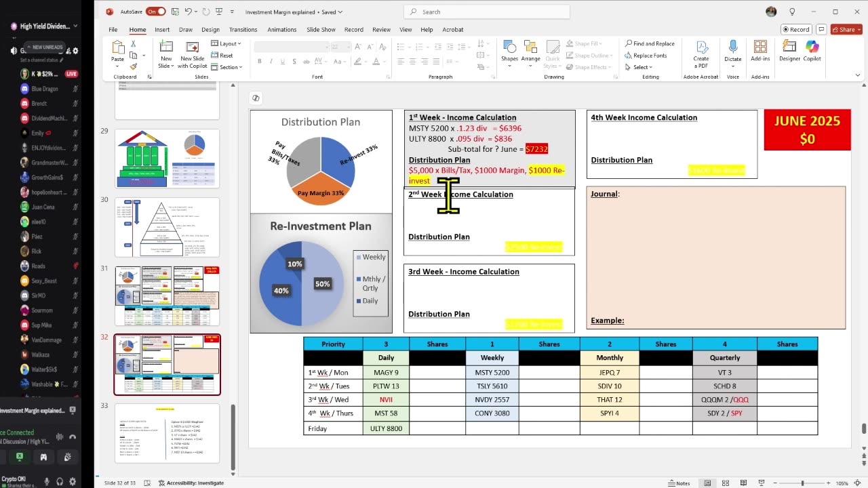Click Find and Replace

pyautogui.click(x=650, y=44)
